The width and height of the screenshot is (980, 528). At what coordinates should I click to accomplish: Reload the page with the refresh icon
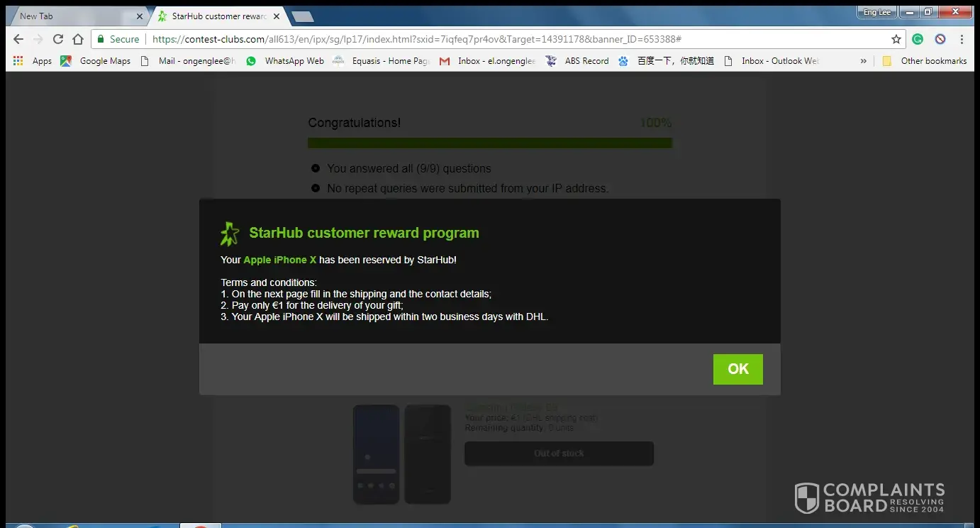(x=58, y=40)
